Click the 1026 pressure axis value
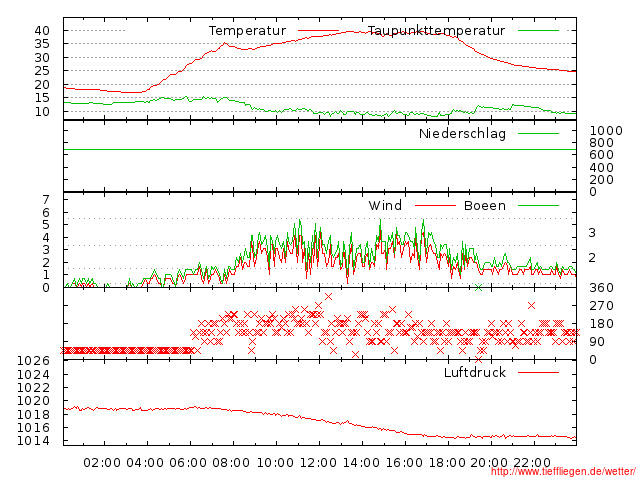This screenshot has height=480, width=640. pyautogui.click(x=33, y=360)
